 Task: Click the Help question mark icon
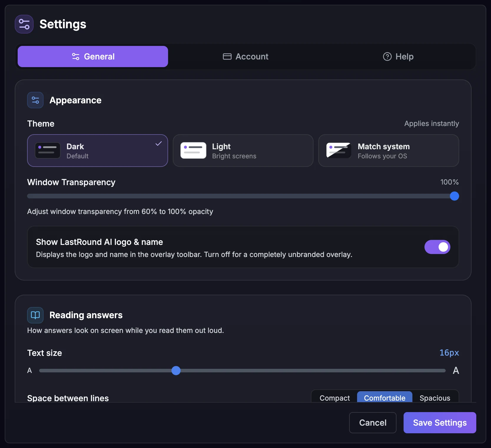(x=387, y=57)
